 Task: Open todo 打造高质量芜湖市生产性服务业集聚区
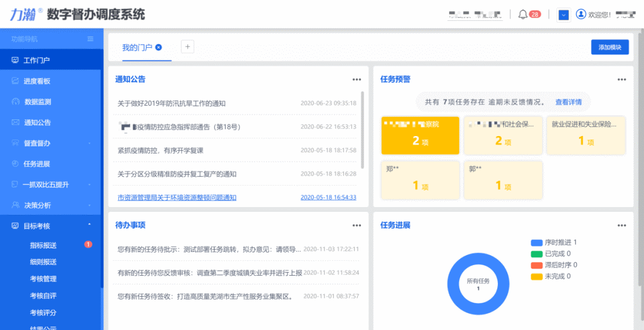(205, 296)
